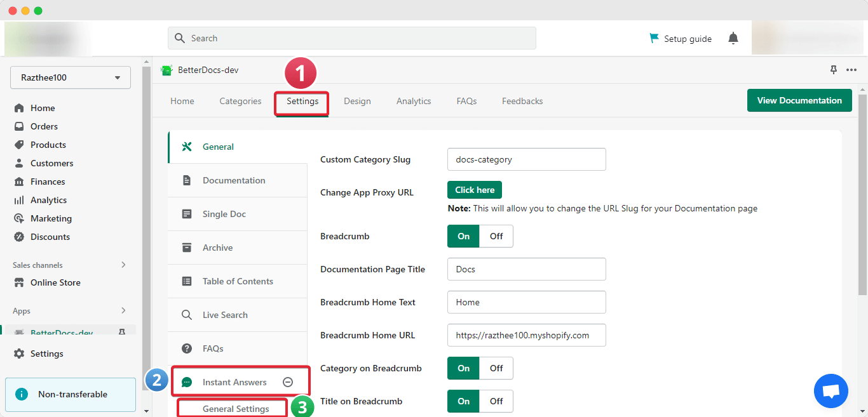The width and height of the screenshot is (868, 417).
Task: Click the Table of Contents list icon
Action: tap(187, 281)
